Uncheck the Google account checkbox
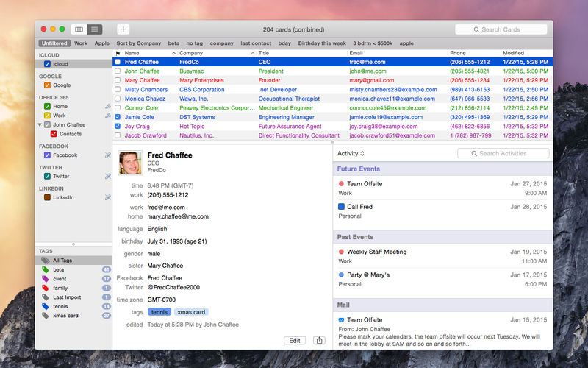This screenshot has height=368, width=588. (48, 85)
